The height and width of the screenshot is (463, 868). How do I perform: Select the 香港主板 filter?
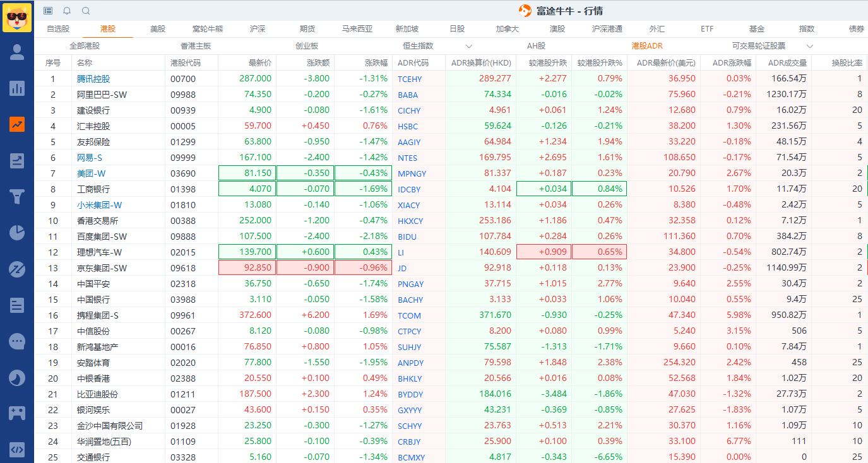pos(196,46)
